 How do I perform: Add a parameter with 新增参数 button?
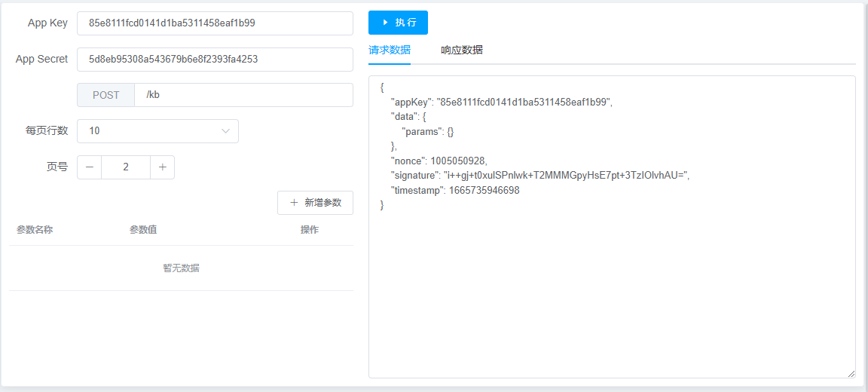coord(315,203)
